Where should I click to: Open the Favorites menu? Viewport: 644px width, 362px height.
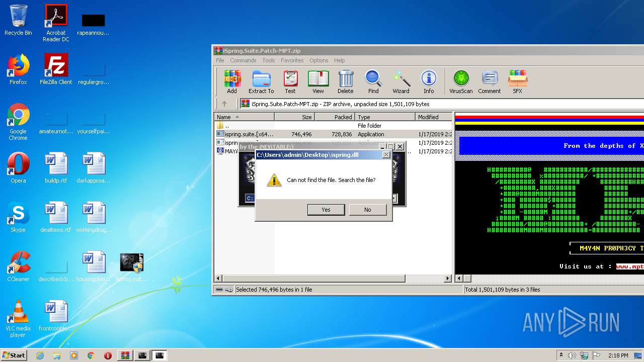(292, 60)
